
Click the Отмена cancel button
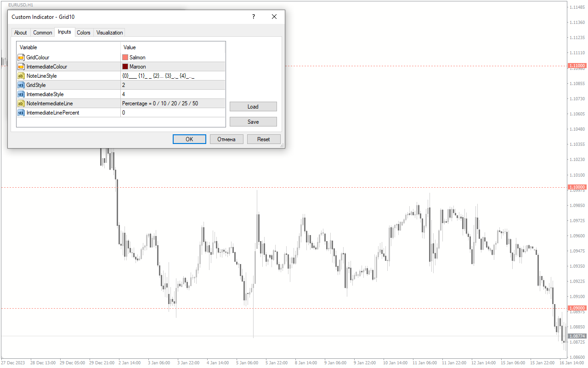click(226, 139)
